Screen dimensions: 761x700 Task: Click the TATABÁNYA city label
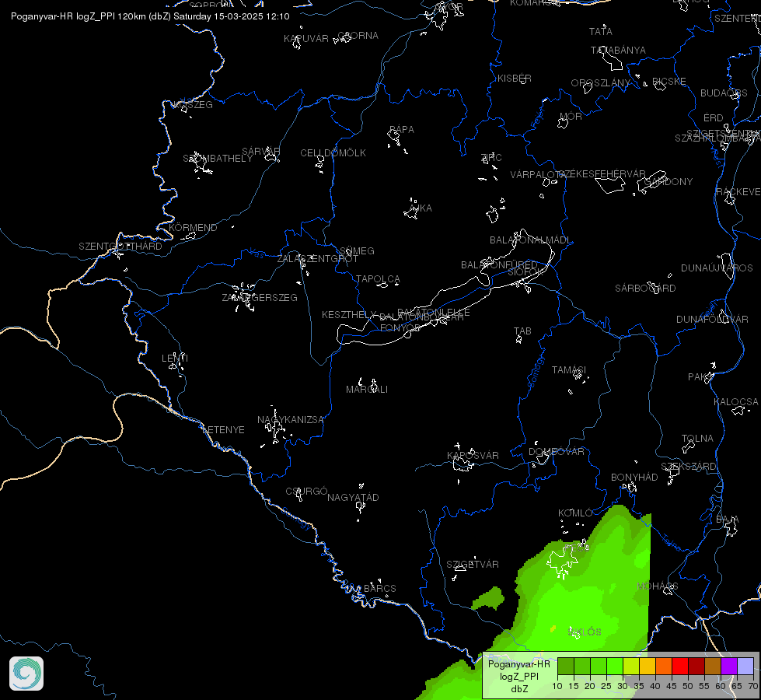tap(618, 50)
